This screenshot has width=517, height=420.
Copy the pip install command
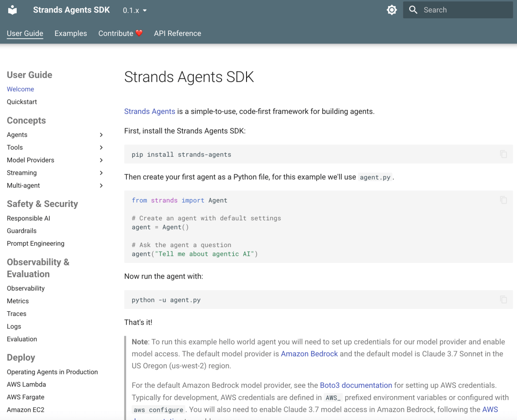(x=503, y=154)
